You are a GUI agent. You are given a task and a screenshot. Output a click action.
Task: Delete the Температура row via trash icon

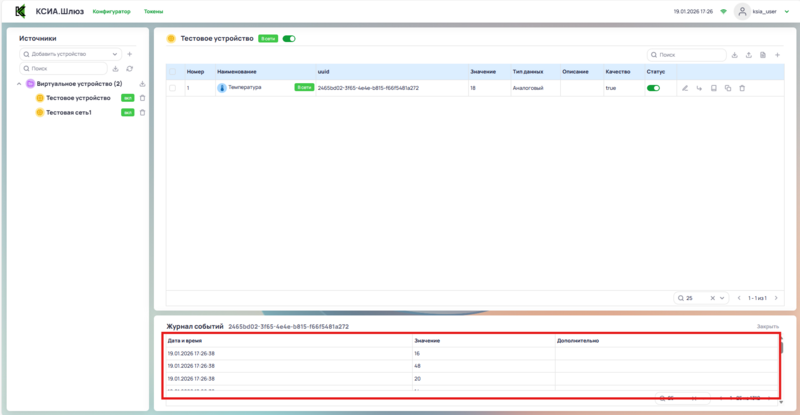(741, 88)
